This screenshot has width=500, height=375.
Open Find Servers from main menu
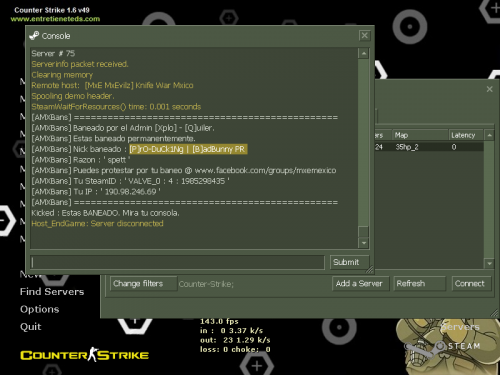point(52,292)
